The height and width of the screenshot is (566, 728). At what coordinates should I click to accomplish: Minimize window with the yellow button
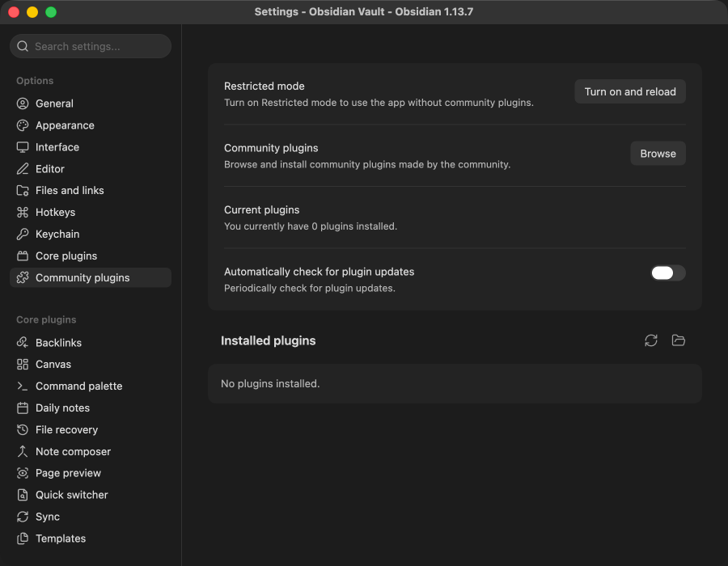pyautogui.click(x=32, y=12)
